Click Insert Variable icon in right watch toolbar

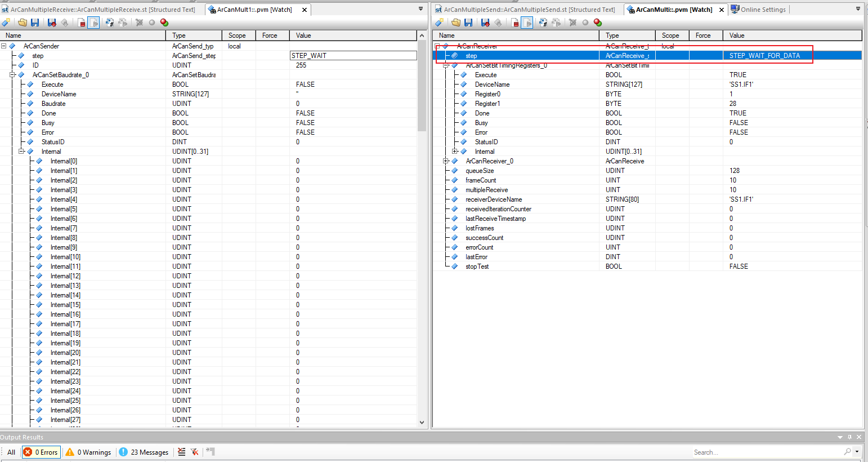440,23
